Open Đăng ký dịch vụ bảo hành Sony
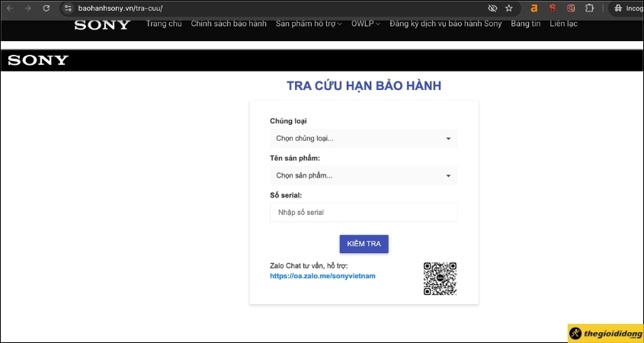This screenshot has width=644, height=343. click(x=446, y=24)
